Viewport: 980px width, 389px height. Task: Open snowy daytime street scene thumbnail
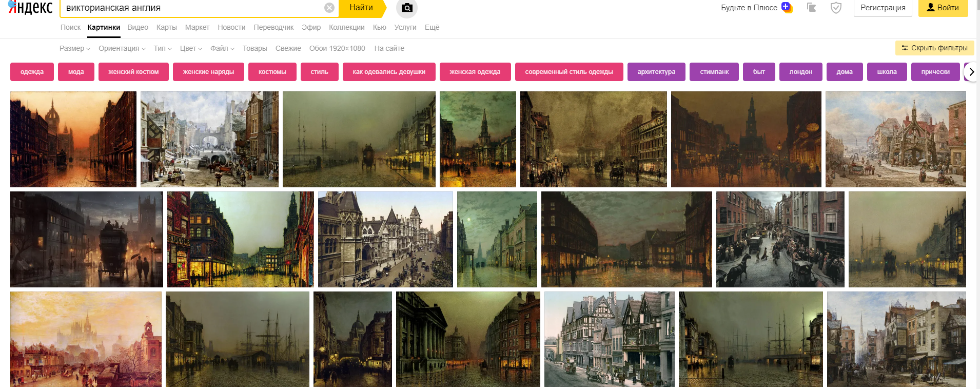coord(209,139)
